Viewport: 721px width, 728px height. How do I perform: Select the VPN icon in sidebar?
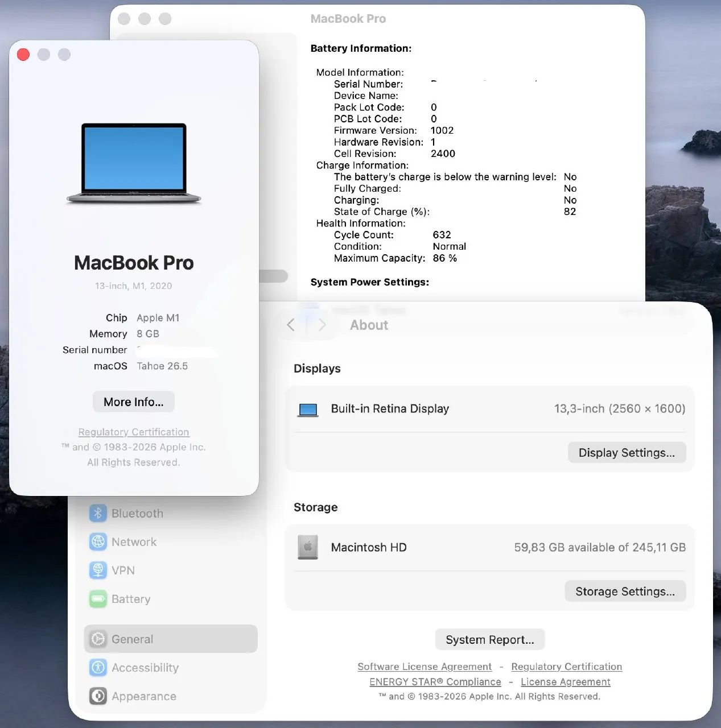point(98,570)
